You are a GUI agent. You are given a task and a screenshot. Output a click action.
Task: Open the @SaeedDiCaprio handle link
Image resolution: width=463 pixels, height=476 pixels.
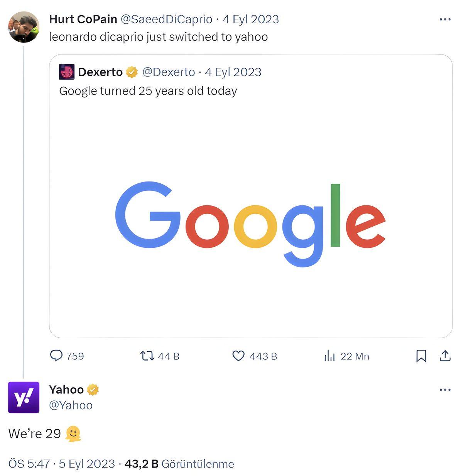(166, 19)
